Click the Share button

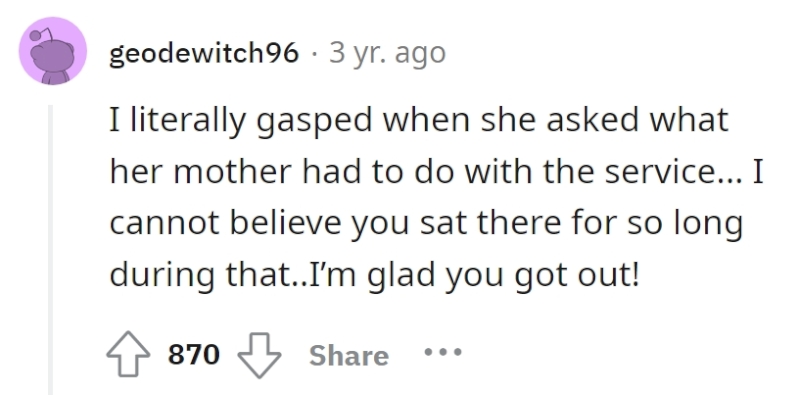pos(348,355)
